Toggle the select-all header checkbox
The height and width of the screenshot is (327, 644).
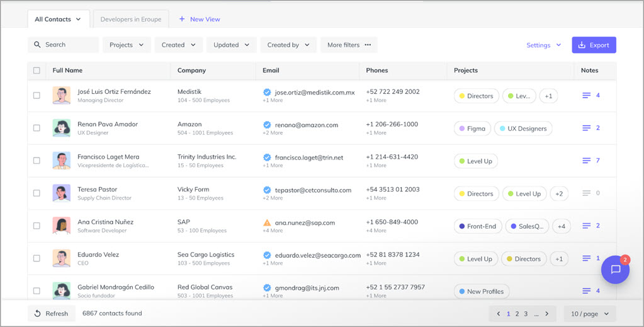37,71
